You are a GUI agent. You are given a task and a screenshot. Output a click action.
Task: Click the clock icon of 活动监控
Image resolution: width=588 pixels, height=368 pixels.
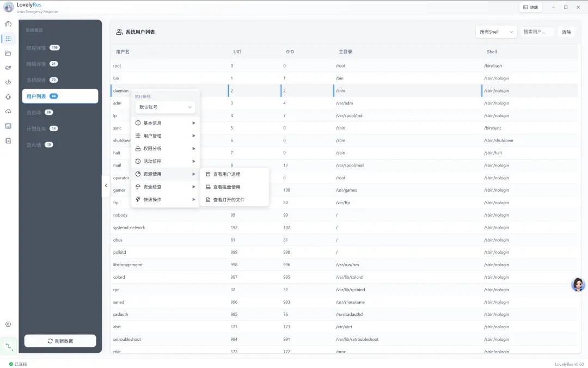(x=138, y=161)
